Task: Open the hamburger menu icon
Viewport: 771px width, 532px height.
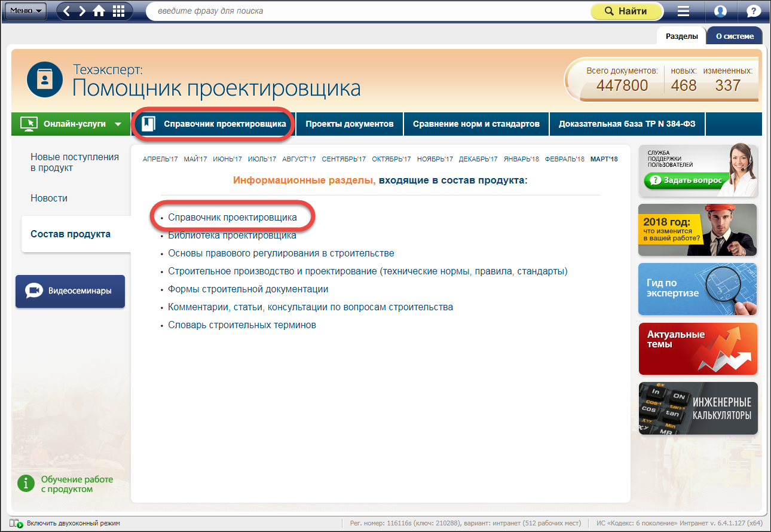Action: [x=684, y=11]
